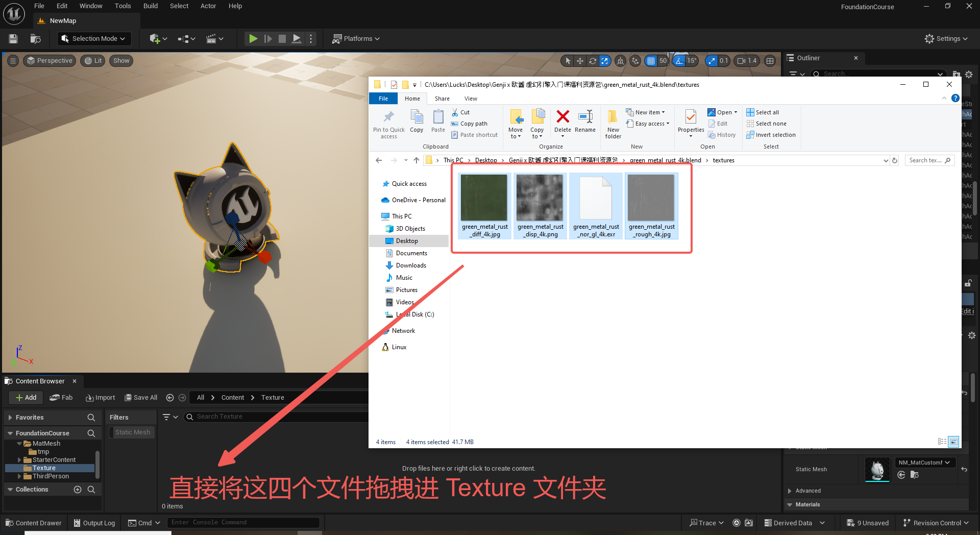This screenshot has height=535, width=980.
Task: Add a new collection with plus icon
Action: click(x=78, y=490)
